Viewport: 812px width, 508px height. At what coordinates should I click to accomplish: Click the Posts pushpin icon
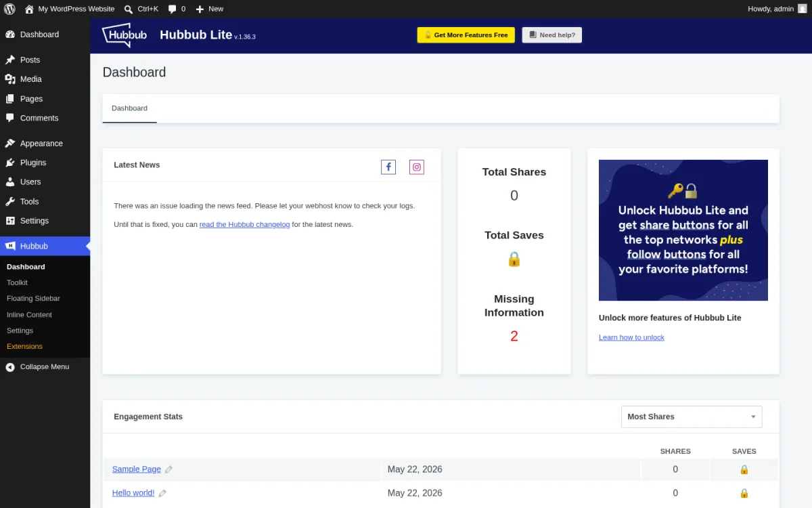(10, 60)
